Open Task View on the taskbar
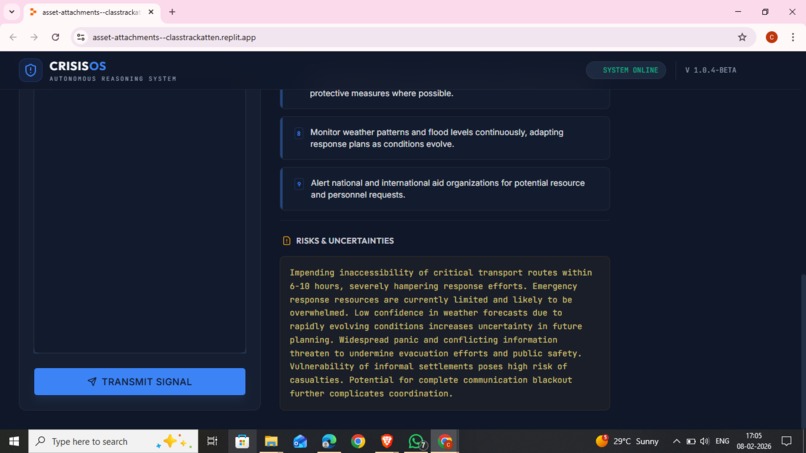Image resolution: width=806 pixels, height=453 pixels. pyautogui.click(x=212, y=441)
